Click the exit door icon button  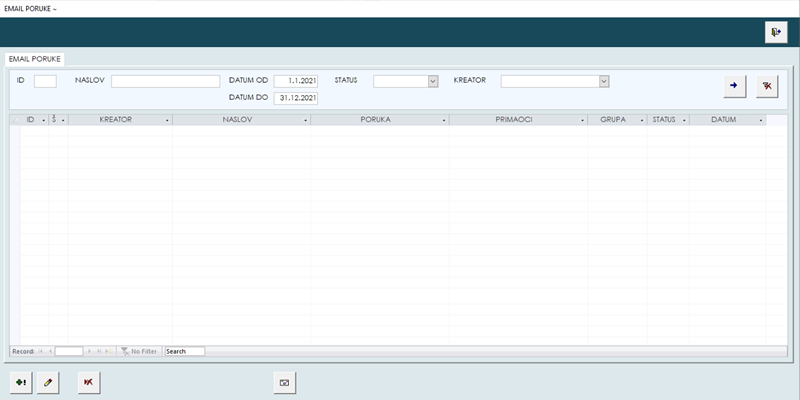coord(776,33)
